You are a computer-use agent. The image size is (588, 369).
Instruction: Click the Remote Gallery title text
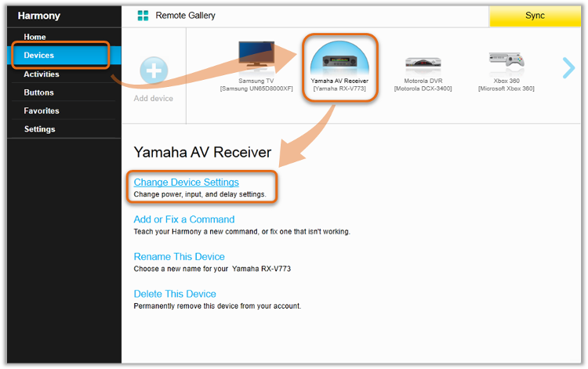pos(185,16)
